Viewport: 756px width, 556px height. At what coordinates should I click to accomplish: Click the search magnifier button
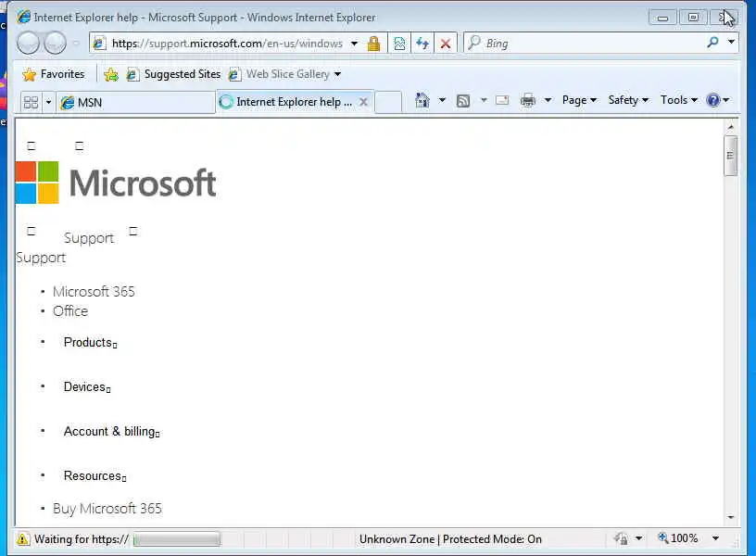(x=712, y=43)
